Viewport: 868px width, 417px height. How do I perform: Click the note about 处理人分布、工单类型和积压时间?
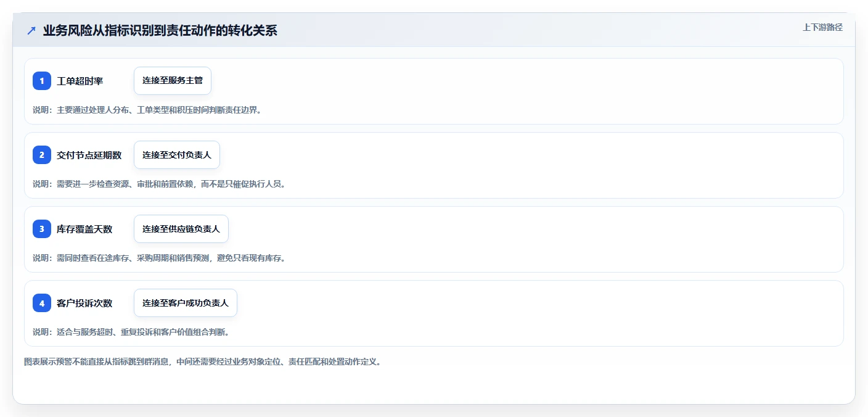[x=147, y=110]
